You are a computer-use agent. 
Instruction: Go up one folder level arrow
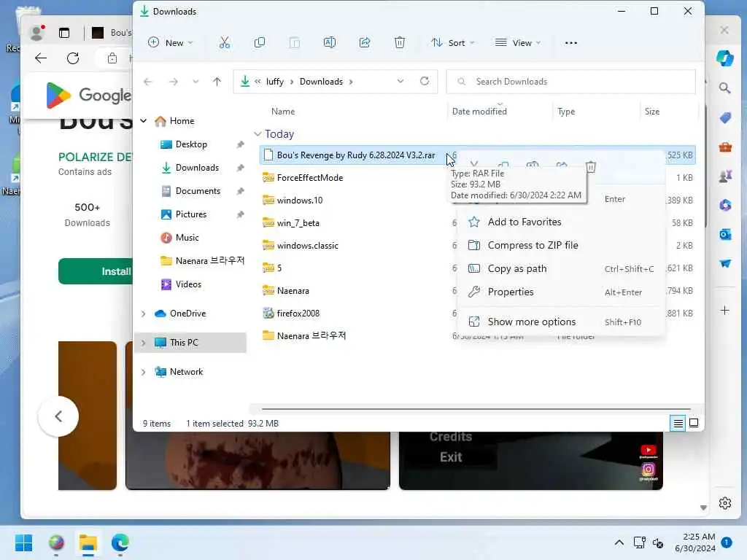point(217,82)
